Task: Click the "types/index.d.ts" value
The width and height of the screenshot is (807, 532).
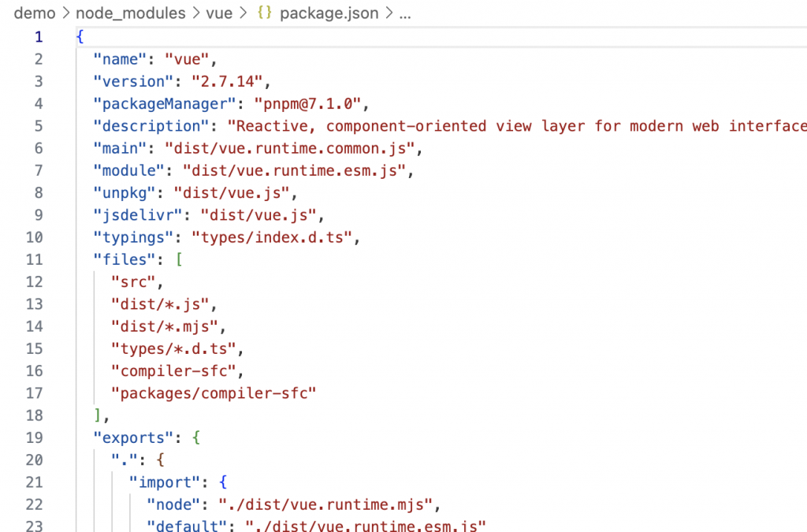Action: click(272, 237)
